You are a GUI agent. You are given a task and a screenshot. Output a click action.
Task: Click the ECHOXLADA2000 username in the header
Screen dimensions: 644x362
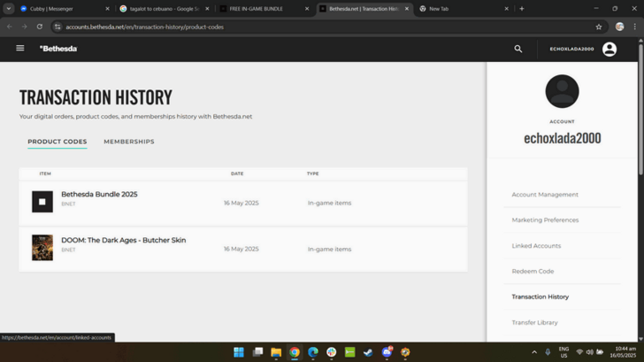[571, 49]
